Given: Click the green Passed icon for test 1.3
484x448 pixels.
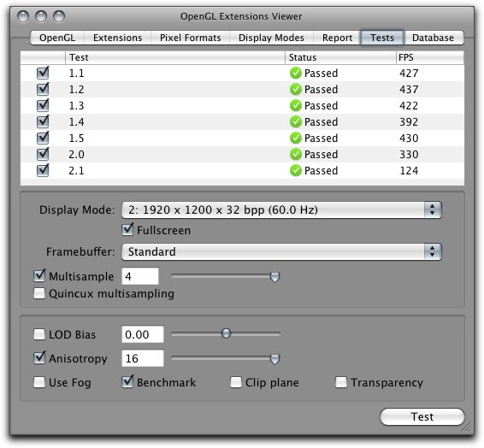Looking at the screenshot, I should (295, 105).
